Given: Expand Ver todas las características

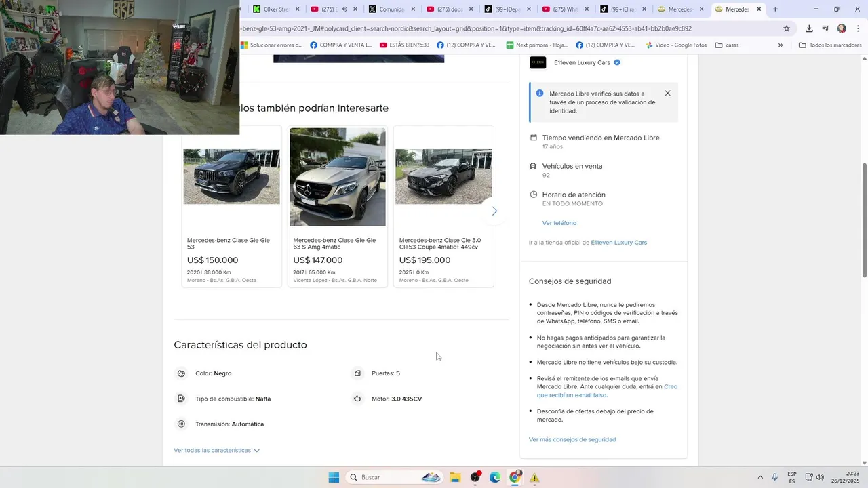Looking at the screenshot, I should (216, 450).
